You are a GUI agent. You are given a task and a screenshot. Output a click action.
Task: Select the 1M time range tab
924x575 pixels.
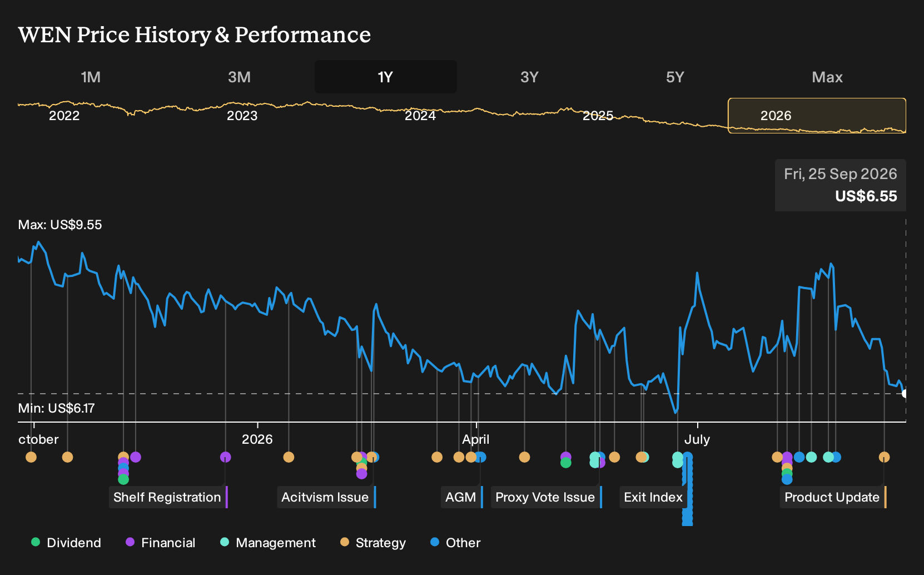click(91, 77)
